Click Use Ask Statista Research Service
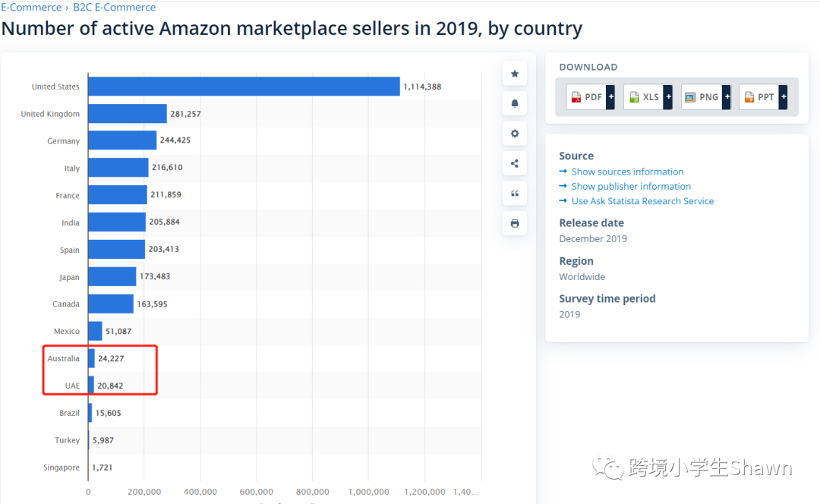820x504 pixels. [x=642, y=201]
